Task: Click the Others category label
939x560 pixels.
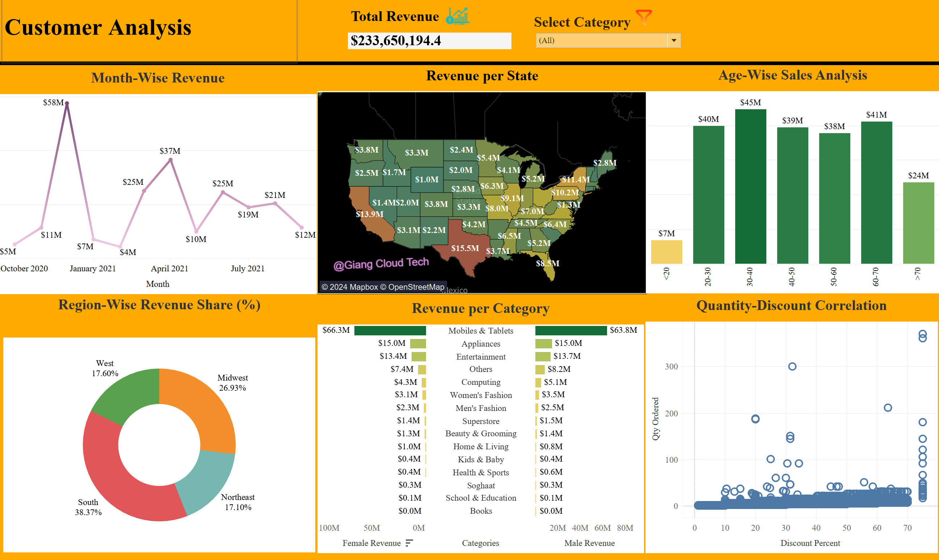Action: [481, 369]
